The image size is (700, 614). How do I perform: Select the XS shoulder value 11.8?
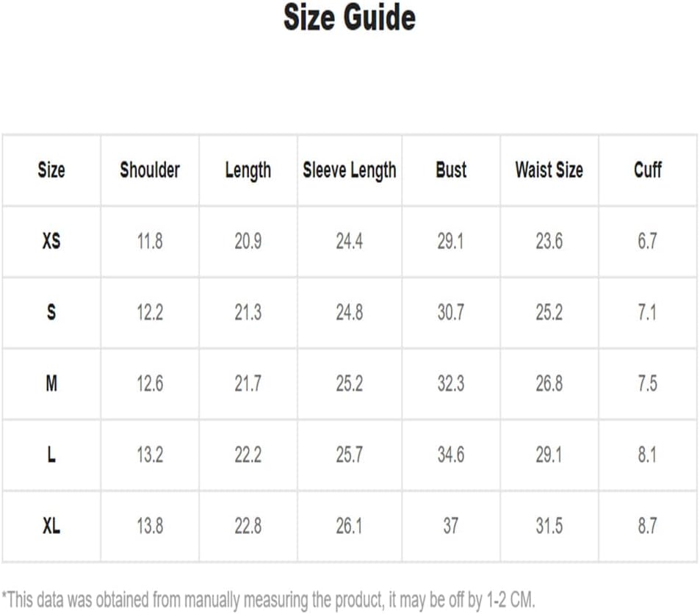(150, 241)
